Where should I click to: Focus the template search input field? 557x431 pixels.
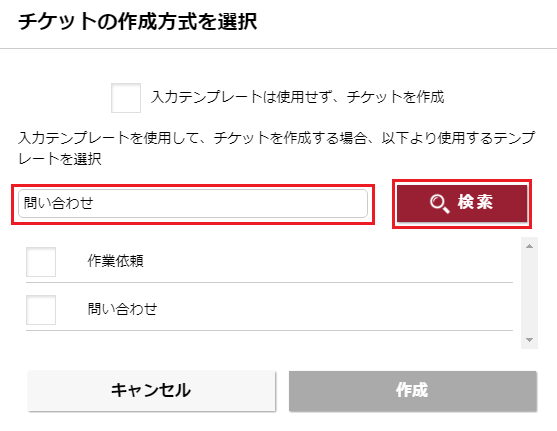coord(193,204)
